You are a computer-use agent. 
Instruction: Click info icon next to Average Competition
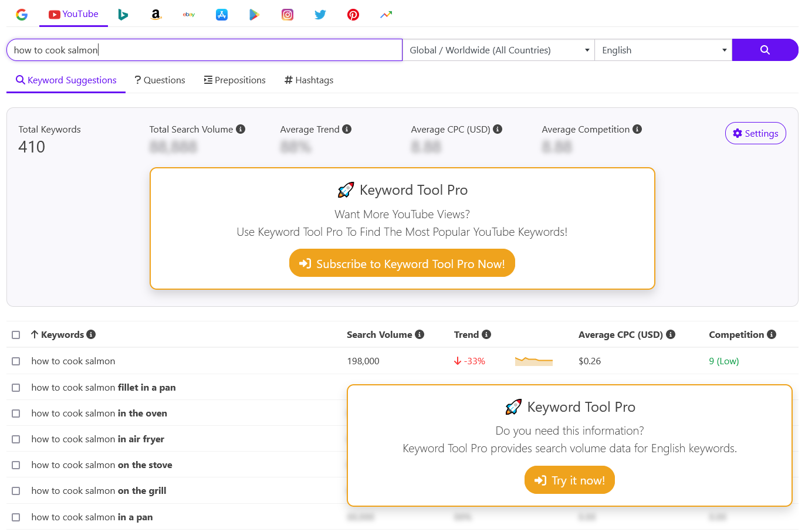pos(637,129)
